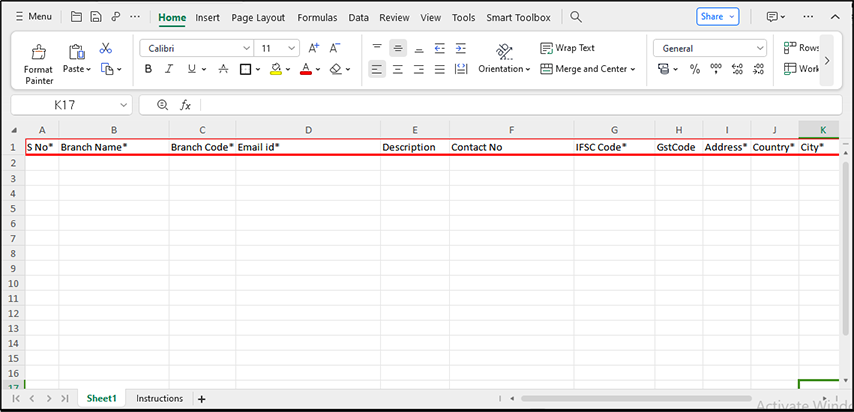
Task: Open the font size 11 dropdown
Action: [x=291, y=49]
